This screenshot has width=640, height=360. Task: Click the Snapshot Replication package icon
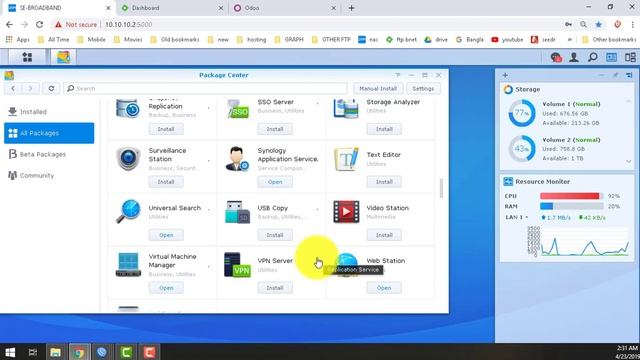point(128,108)
